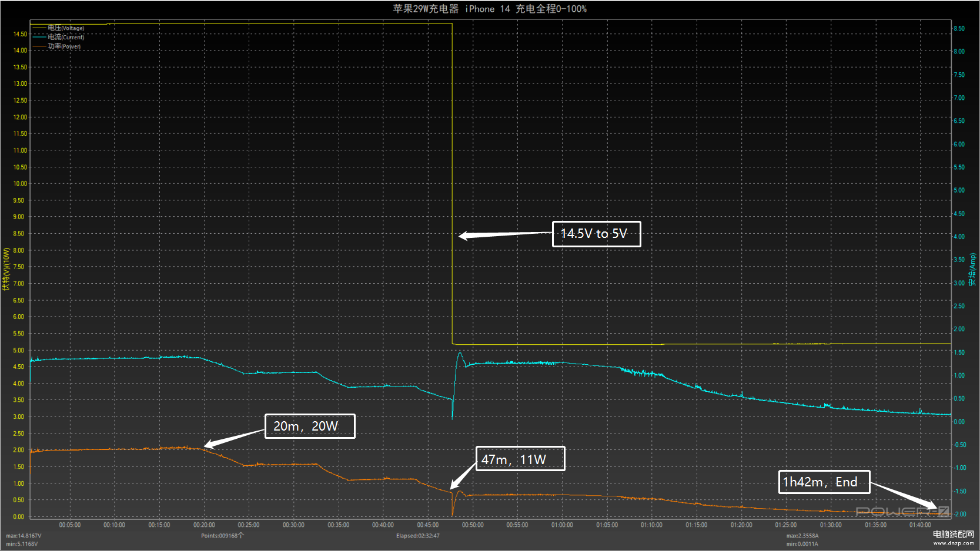This screenshot has width=980, height=551.
Task: Click the 8.50 ampere axis tick
Action: pos(959,28)
